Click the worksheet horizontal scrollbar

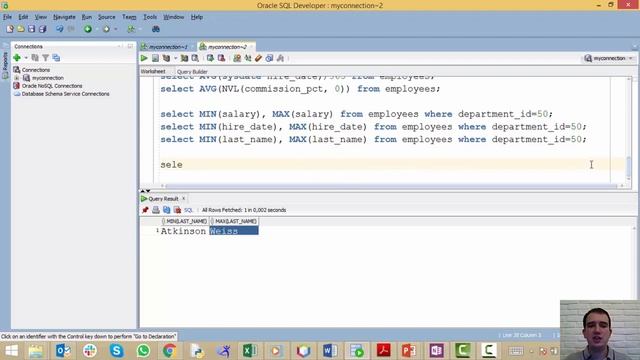coord(392,186)
